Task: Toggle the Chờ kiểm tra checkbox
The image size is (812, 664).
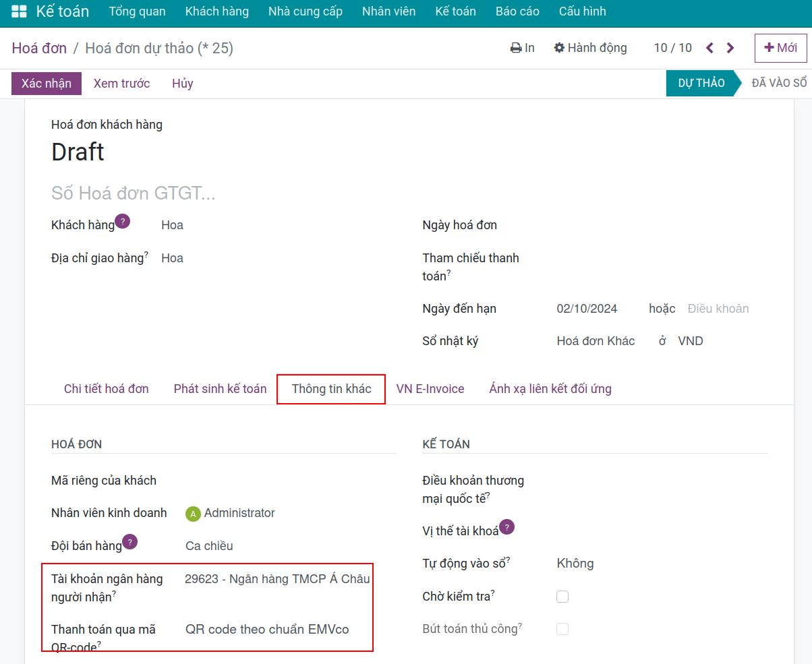Action: pos(562,597)
